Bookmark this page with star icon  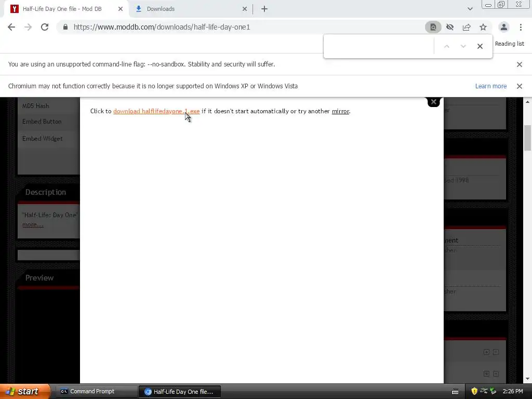pos(483,27)
